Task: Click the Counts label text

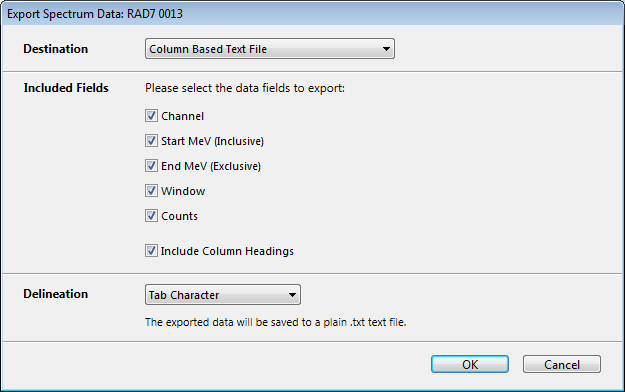Action: 179,216
